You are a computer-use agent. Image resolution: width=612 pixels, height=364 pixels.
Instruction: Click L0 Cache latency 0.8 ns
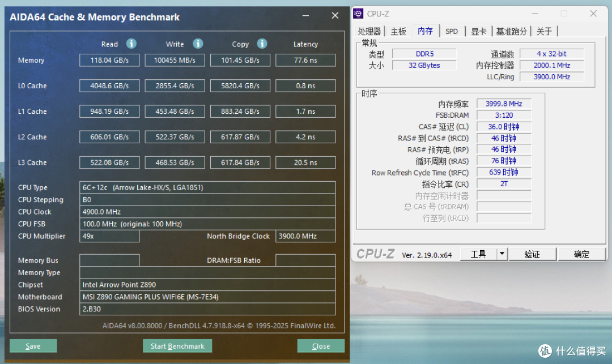coord(305,85)
